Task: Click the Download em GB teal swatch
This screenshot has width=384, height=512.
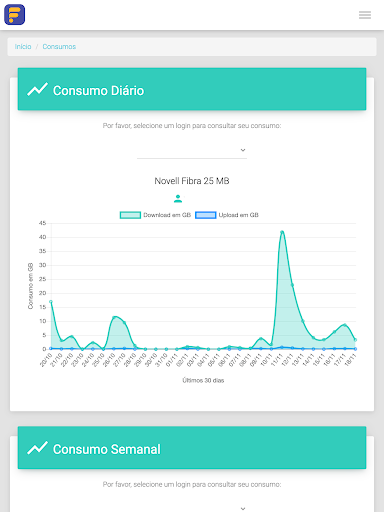Action: pos(130,215)
